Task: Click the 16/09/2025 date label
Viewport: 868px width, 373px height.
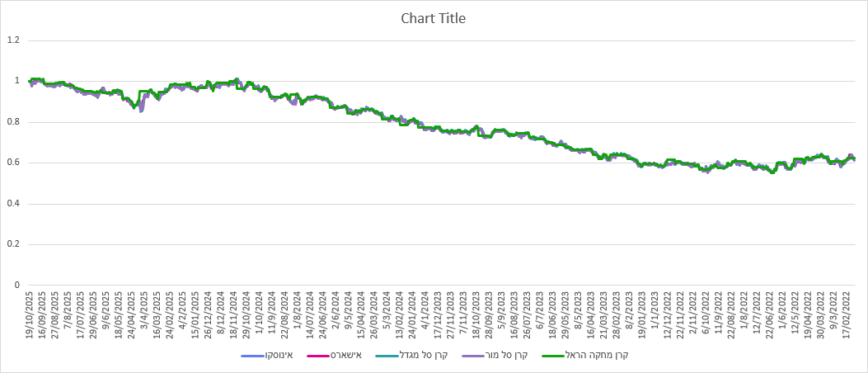Action: click(x=41, y=314)
